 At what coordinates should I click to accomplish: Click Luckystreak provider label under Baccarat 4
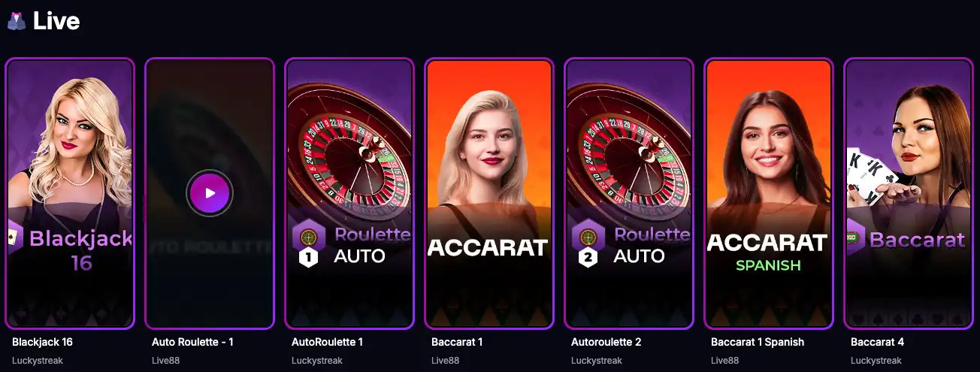click(876, 361)
